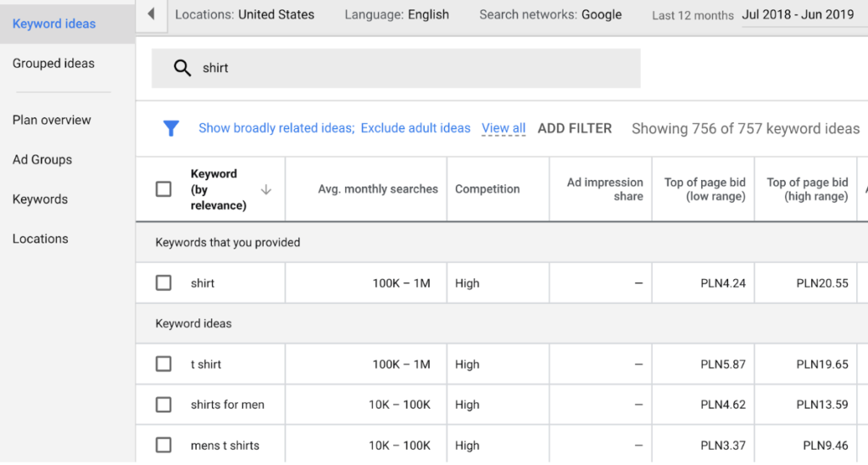Sort by Competition column header
Screen dimensions: 868x465
(x=487, y=189)
